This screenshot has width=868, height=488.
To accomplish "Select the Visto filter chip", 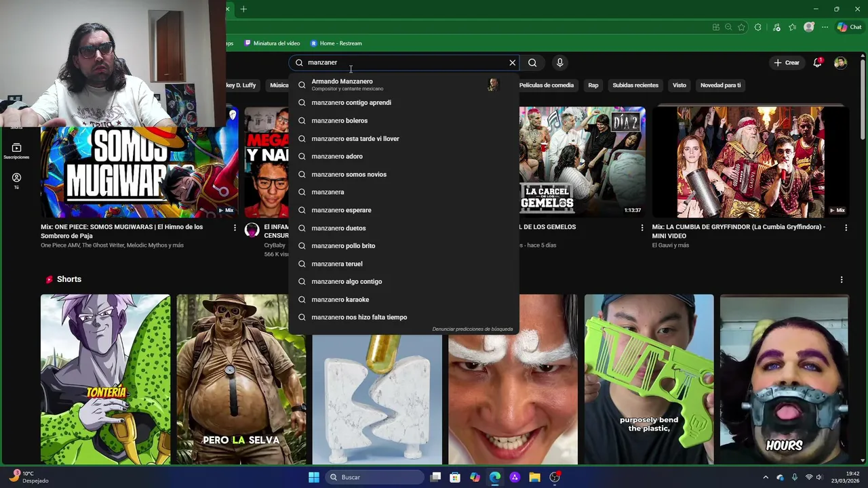I will [x=679, y=85].
